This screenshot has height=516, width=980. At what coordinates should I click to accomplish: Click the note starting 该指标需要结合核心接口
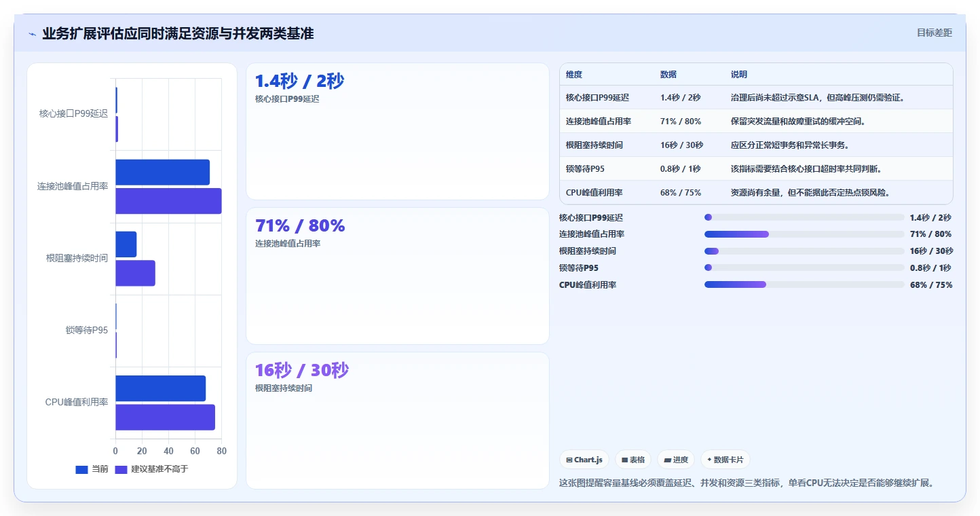click(806, 168)
